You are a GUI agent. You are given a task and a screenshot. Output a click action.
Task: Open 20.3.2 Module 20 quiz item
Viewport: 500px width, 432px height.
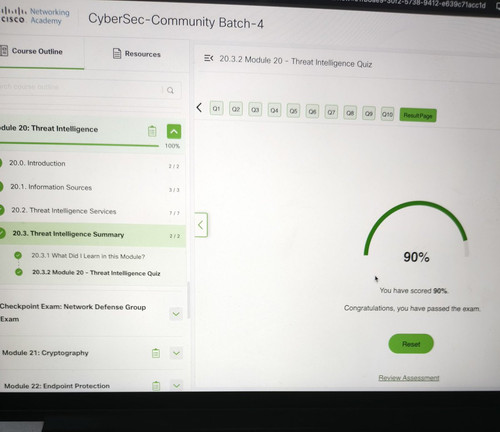tap(96, 273)
